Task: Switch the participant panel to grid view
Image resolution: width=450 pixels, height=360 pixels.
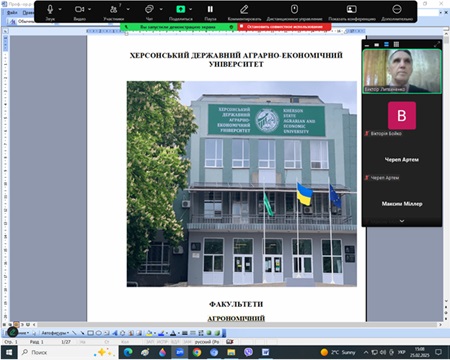Action: click(396, 44)
